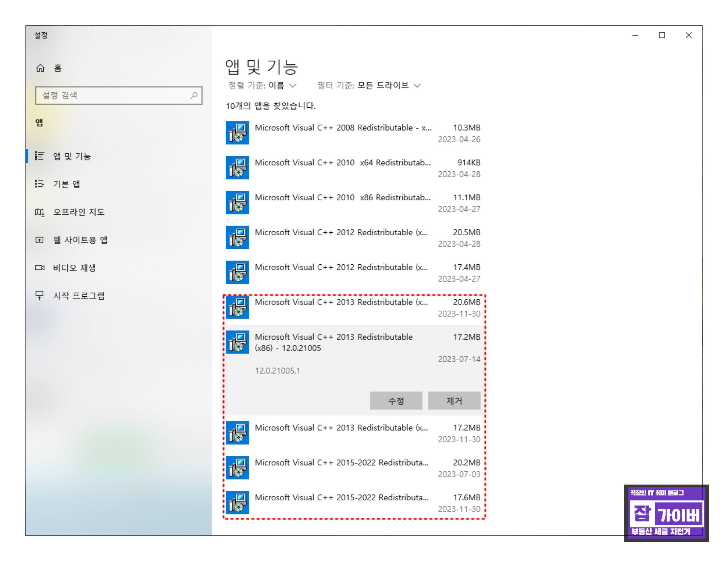
Task: Open the 비디오 재생 video icon
Action: (x=40, y=268)
